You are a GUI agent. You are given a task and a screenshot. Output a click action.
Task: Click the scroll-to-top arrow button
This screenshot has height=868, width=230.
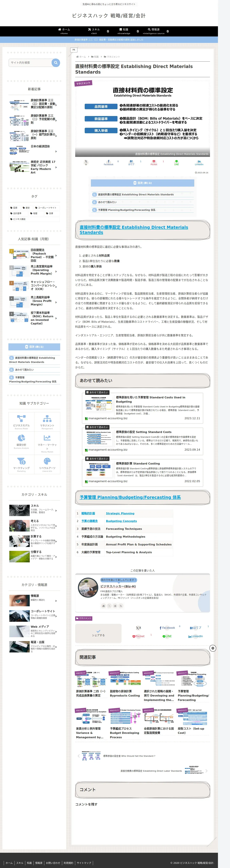coord(213,648)
